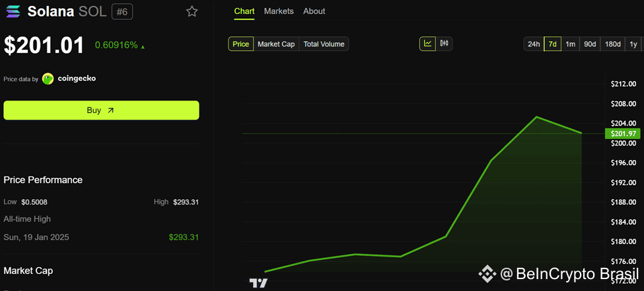Select the Market Cap chart mode
The image size is (644, 291).
pos(276,44)
